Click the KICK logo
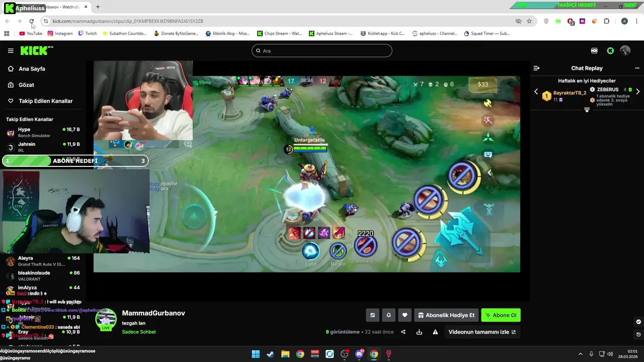The image size is (644, 362). pyautogui.click(x=36, y=50)
